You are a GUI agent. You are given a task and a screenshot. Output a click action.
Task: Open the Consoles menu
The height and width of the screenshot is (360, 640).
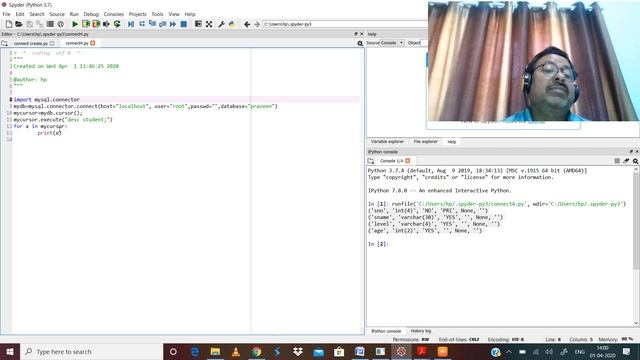click(113, 14)
